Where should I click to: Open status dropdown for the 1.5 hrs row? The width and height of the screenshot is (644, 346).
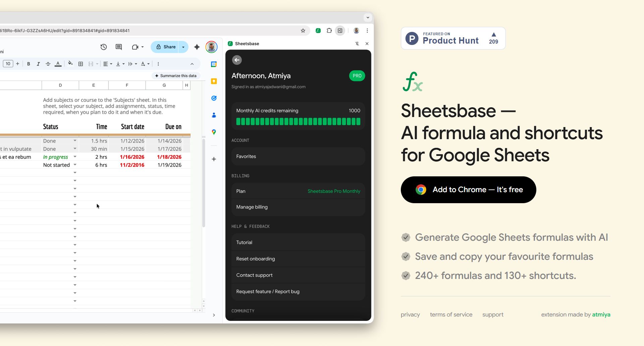pos(75,140)
